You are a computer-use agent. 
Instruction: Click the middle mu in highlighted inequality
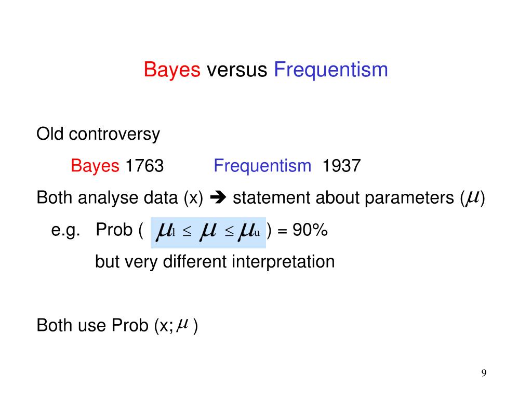coord(208,231)
